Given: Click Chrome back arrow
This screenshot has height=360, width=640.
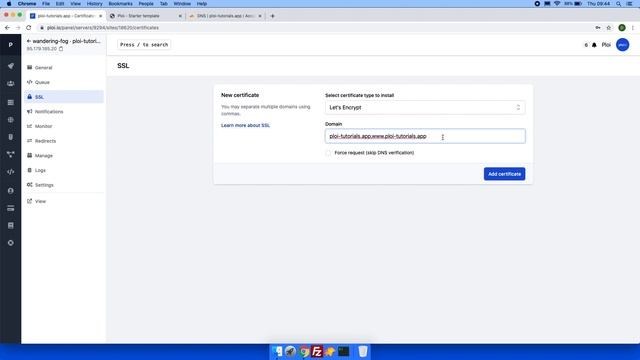Looking at the screenshot, I should coord(7,28).
